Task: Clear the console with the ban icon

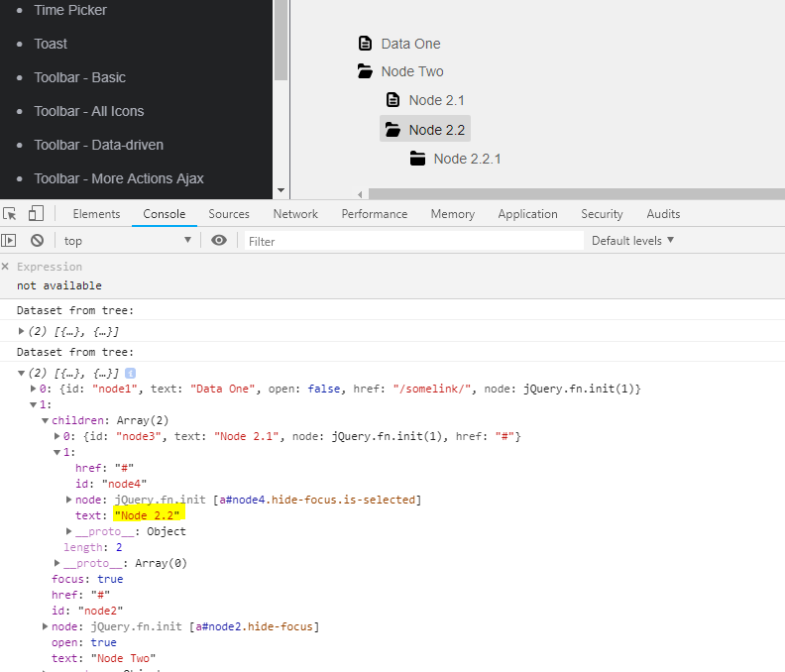Action: [37, 241]
